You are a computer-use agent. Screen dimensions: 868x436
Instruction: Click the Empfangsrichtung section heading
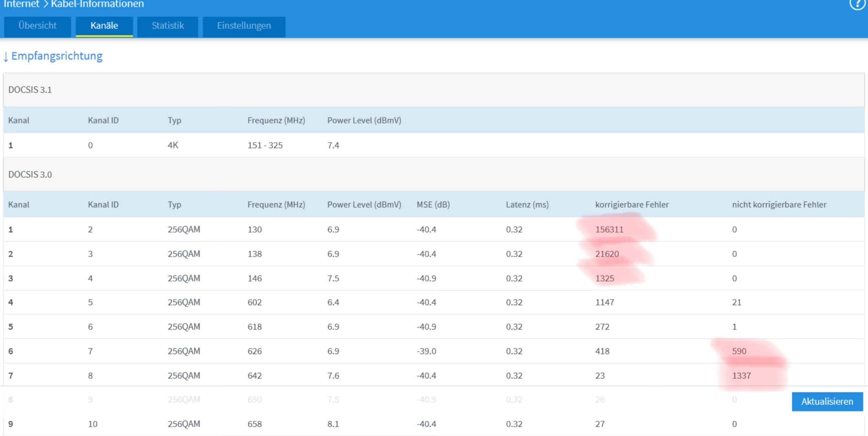coord(57,56)
